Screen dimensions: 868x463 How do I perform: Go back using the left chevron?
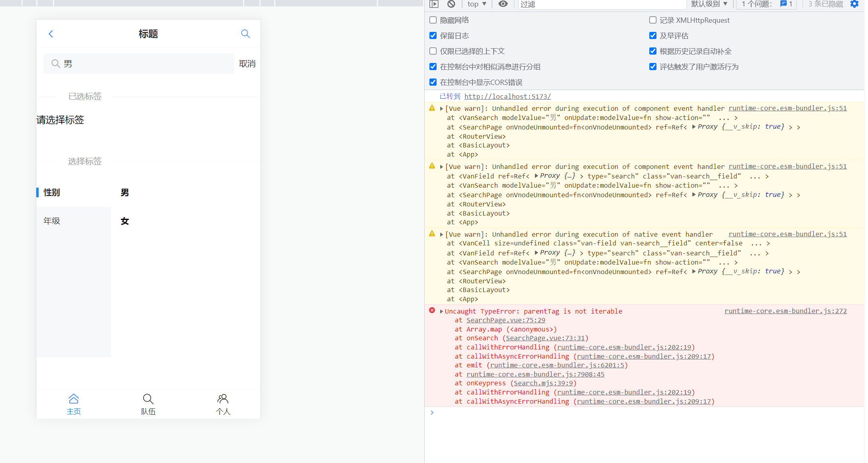[51, 34]
